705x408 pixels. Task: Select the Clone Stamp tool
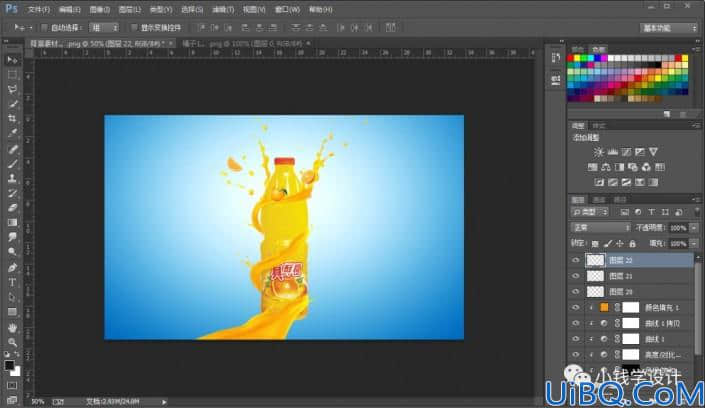12,178
